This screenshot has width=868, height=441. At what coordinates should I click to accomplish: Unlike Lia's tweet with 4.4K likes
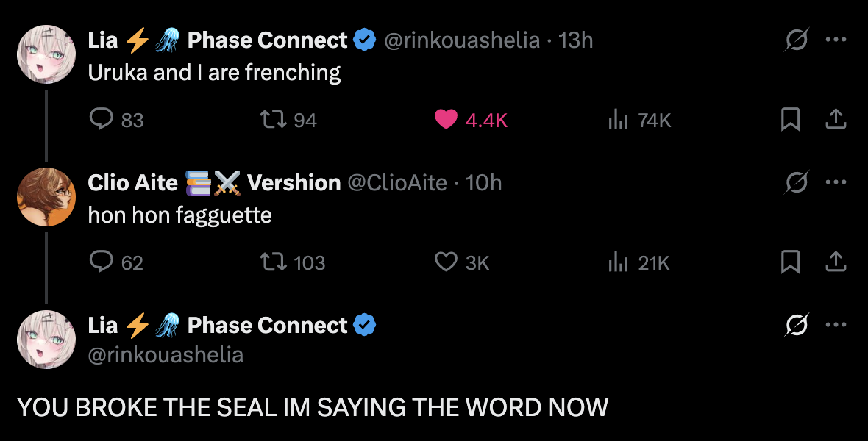446,119
